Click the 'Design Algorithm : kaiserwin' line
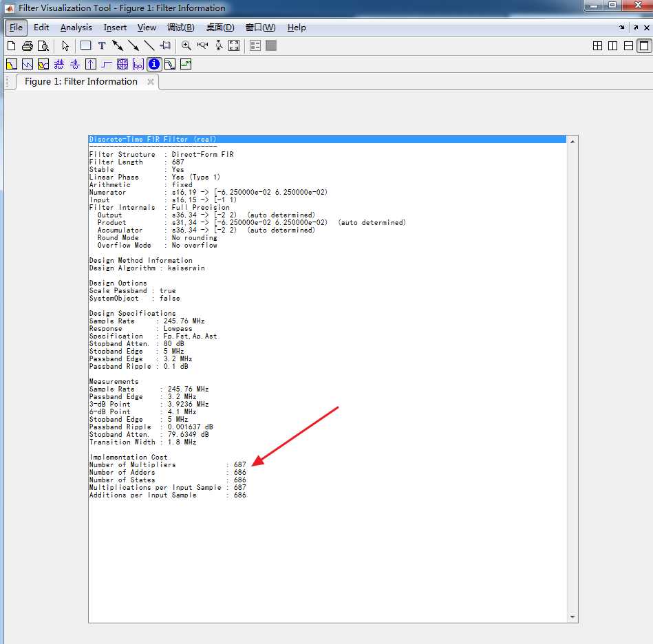This screenshot has width=653, height=644. coord(147,268)
